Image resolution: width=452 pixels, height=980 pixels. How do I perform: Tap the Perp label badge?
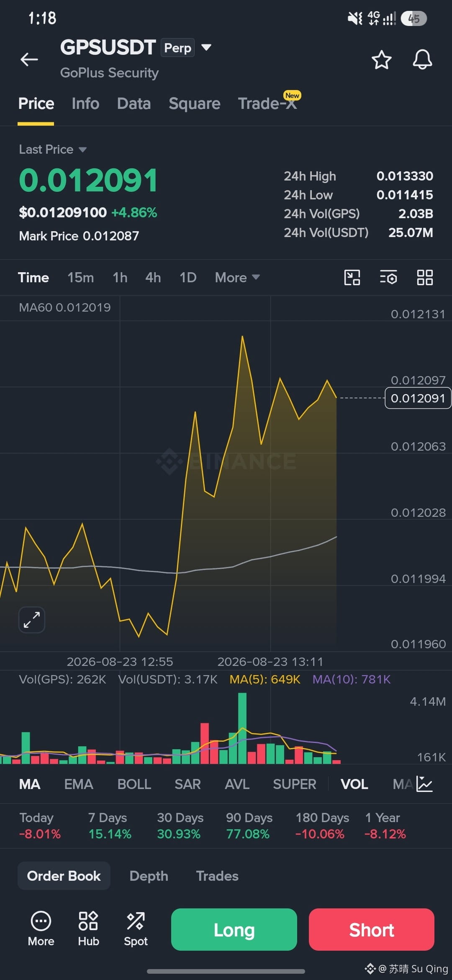click(177, 48)
